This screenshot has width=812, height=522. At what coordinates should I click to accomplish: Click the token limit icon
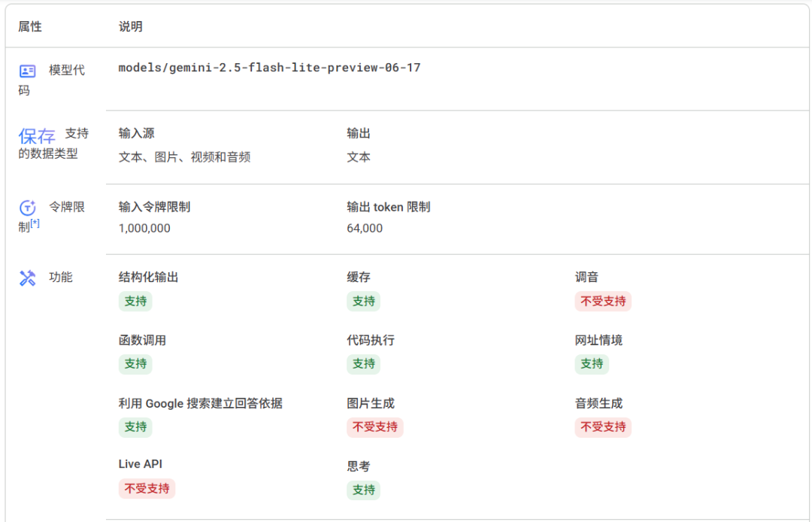point(27,208)
